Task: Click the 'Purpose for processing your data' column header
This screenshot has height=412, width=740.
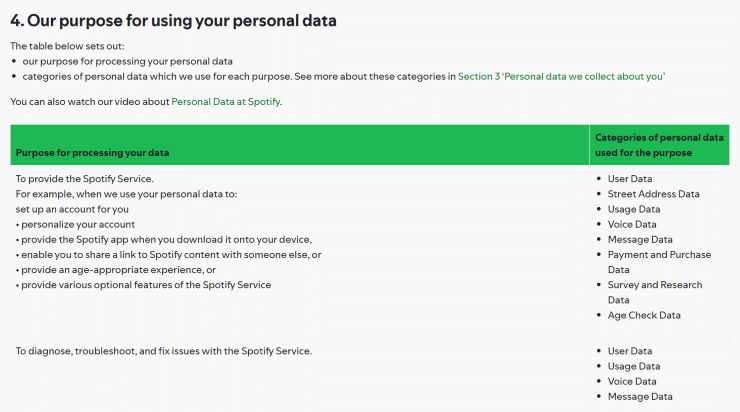Action: click(x=92, y=152)
